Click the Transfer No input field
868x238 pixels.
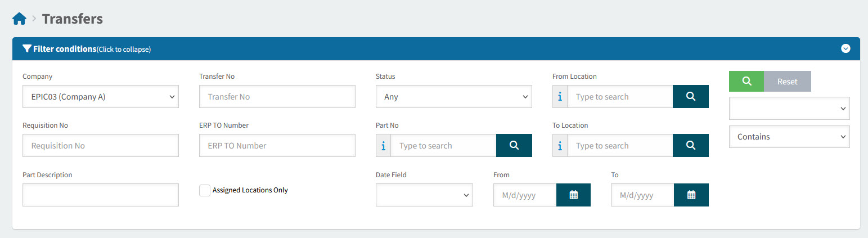click(x=277, y=97)
